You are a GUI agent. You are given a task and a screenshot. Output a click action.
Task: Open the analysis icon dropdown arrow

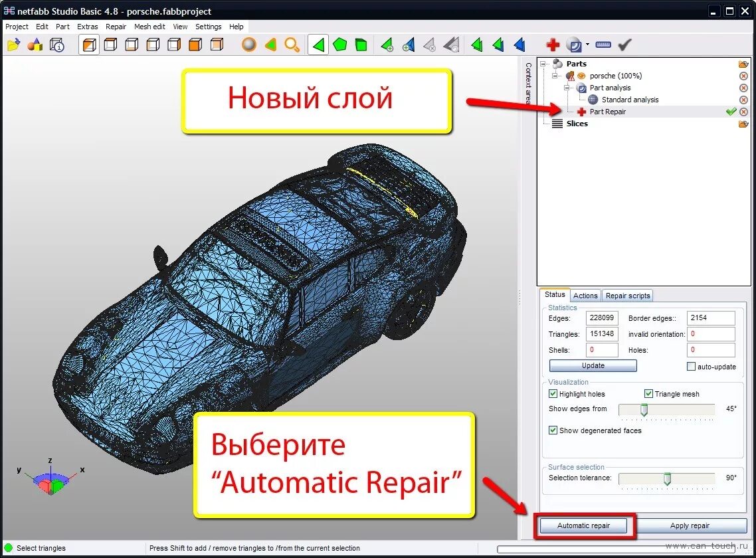[x=587, y=45]
